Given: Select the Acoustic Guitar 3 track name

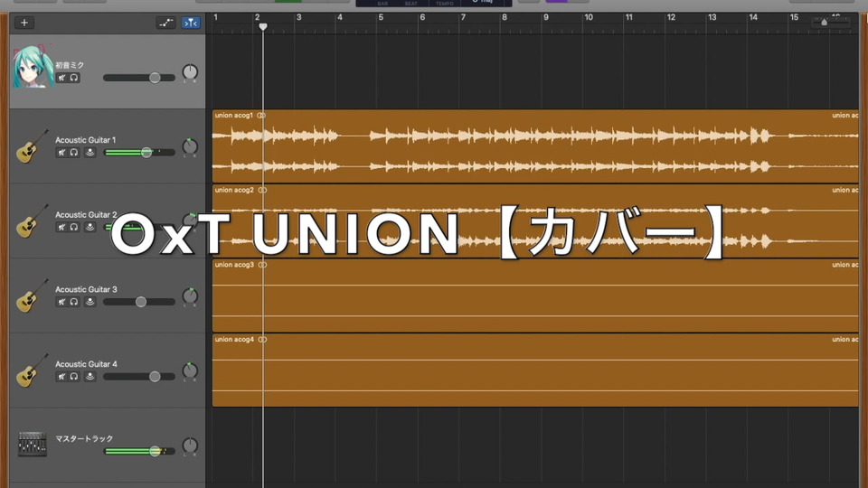Looking at the screenshot, I should click(x=86, y=289).
